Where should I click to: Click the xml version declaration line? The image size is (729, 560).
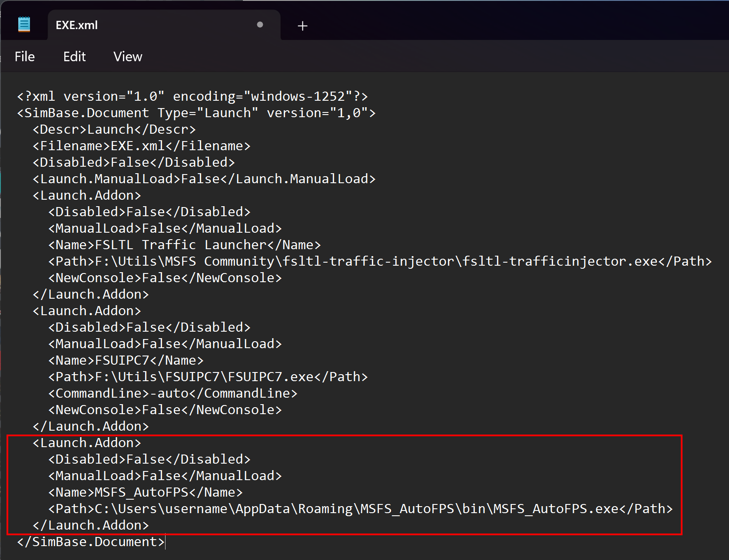click(x=192, y=96)
